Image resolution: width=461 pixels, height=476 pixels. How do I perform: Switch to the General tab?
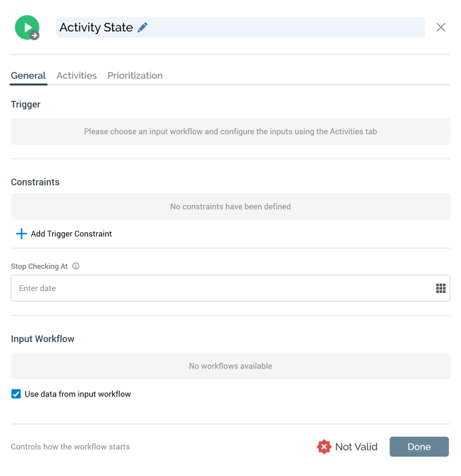[x=28, y=75]
